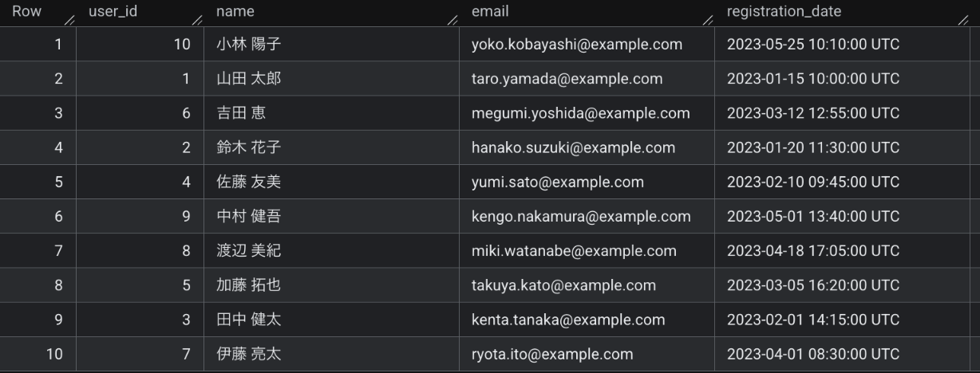980x373 pixels.
Task: Select the date cell 2023-01-20 11:30:00 UTC
Action: 812,147
